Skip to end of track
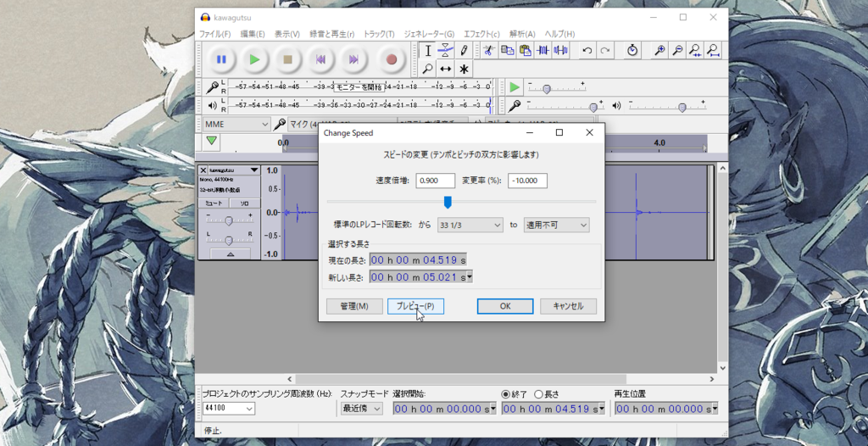868x446 pixels. coord(354,59)
